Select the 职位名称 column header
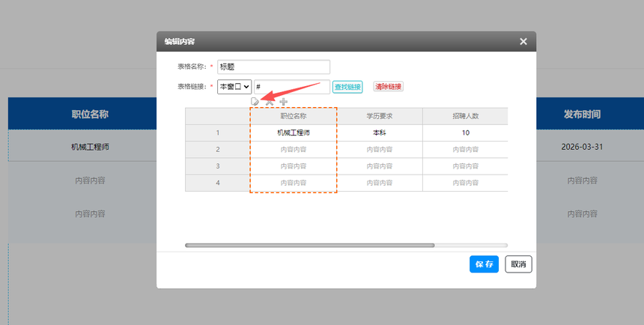This screenshot has height=325, width=644. click(x=293, y=116)
